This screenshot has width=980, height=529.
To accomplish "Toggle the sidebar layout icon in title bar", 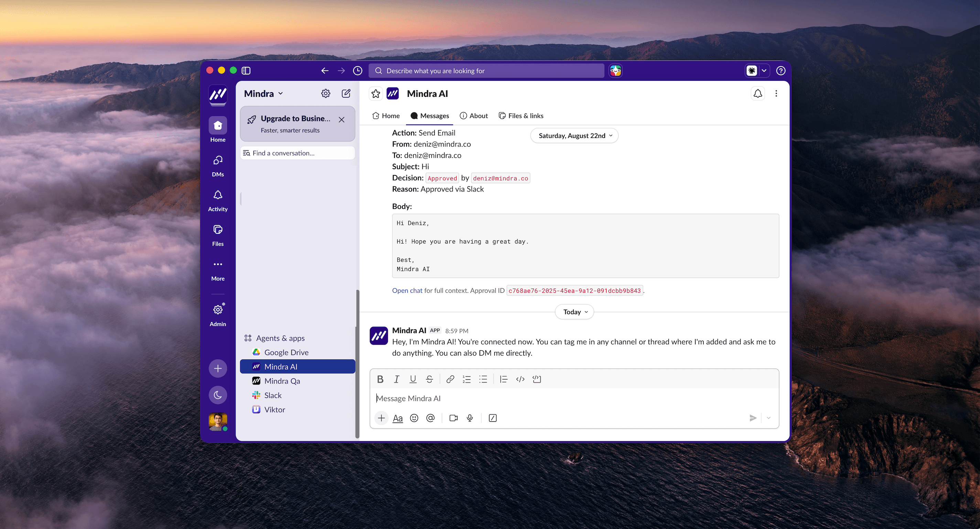I will [x=246, y=71].
